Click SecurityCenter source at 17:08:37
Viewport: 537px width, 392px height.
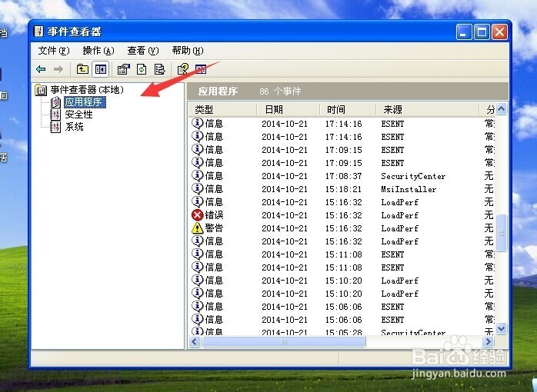pyautogui.click(x=413, y=176)
